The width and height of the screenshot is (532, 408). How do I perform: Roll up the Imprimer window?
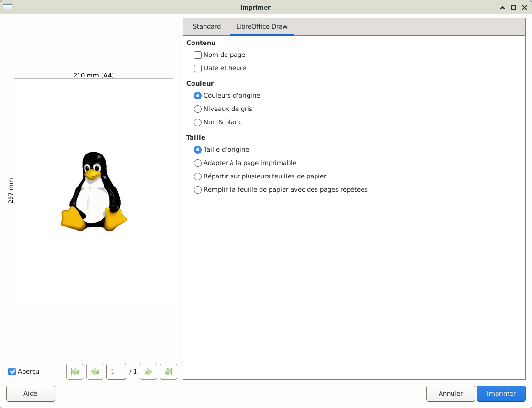pos(502,7)
